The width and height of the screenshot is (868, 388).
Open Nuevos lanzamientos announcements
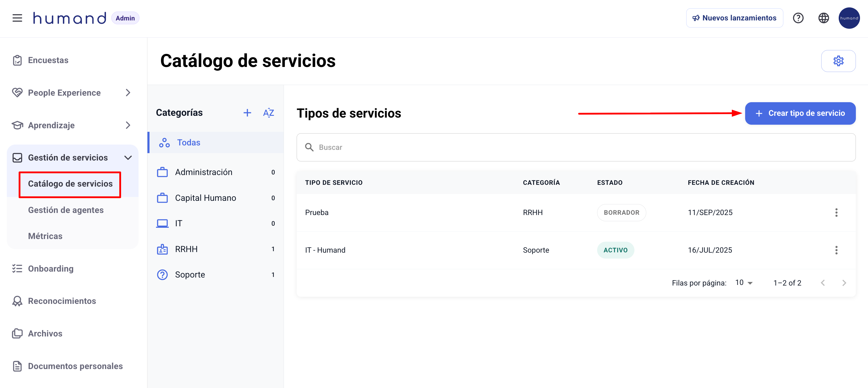click(734, 18)
